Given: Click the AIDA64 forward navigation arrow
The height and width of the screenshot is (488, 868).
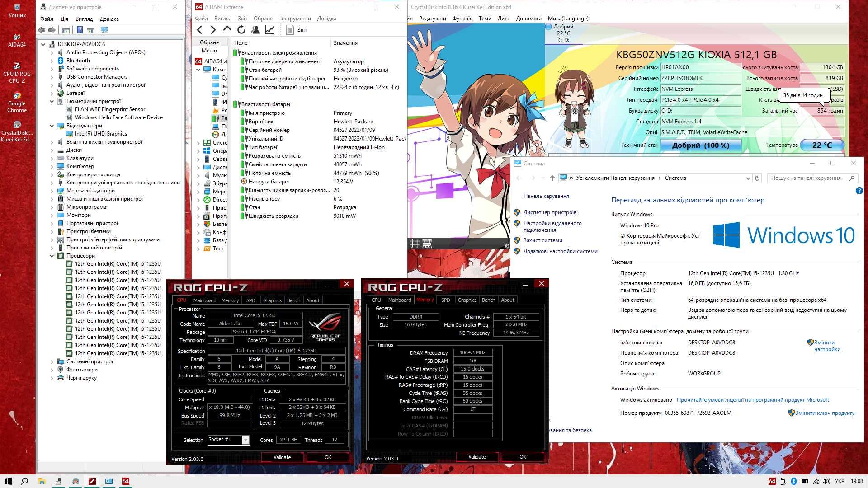Looking at the screenshot, I should pyautogui.click(x=213, y=30).
